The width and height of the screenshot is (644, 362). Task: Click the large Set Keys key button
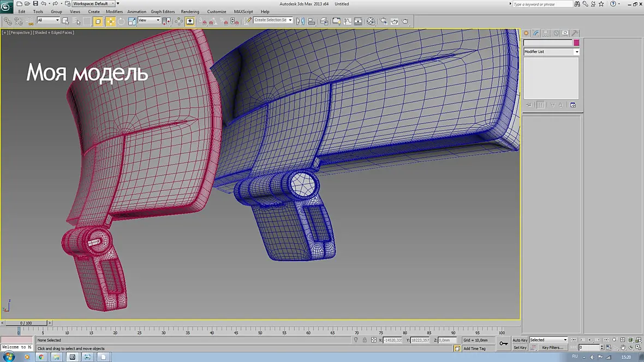504,343
